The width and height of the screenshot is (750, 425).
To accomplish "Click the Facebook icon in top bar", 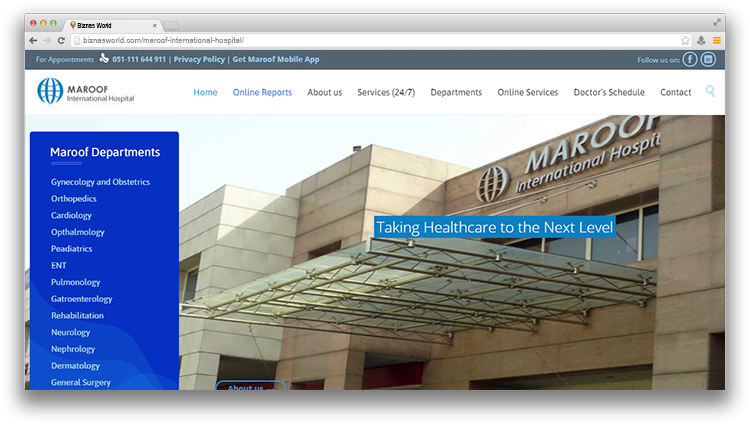I will 690,60.
